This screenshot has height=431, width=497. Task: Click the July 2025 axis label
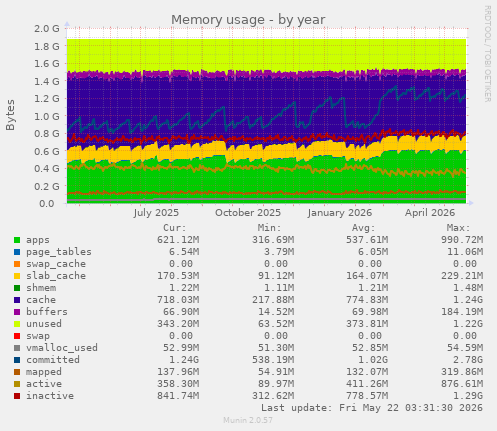click(x=156, y=213)
